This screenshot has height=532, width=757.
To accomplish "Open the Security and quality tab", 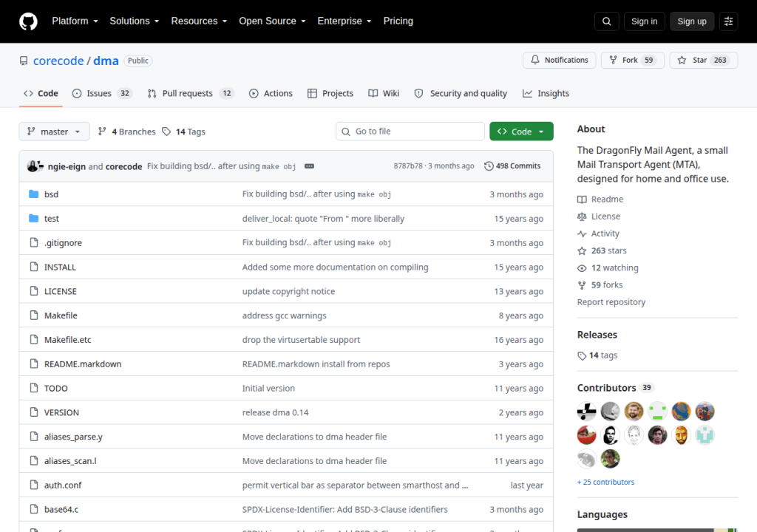I will (461, 93).
